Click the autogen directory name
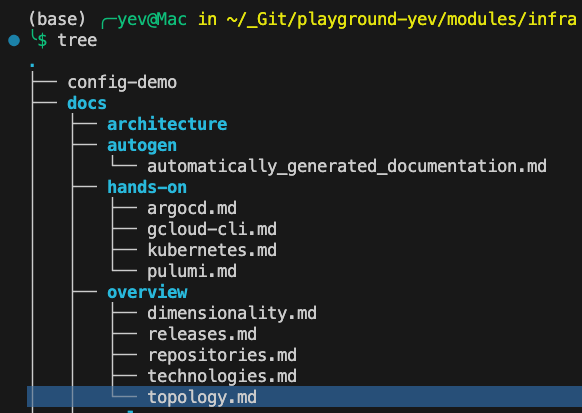Viewport: 582px width, 413px height. (142, 145)
